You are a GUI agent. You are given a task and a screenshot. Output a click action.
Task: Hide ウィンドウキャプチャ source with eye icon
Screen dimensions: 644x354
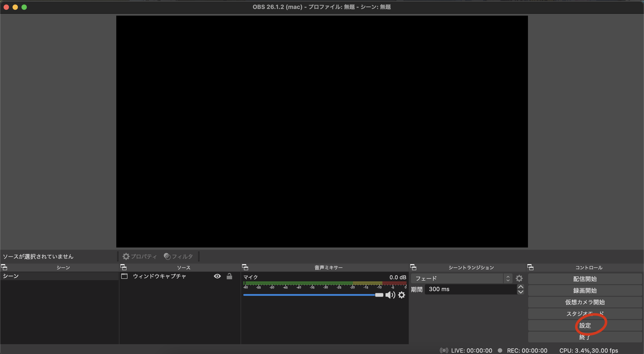[217, 276]
